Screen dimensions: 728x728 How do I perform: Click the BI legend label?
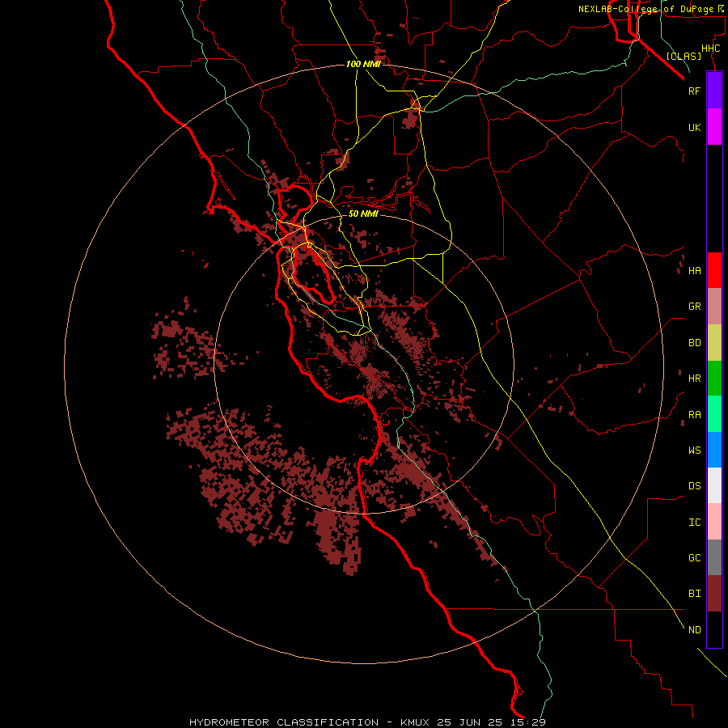coord(695,594)
